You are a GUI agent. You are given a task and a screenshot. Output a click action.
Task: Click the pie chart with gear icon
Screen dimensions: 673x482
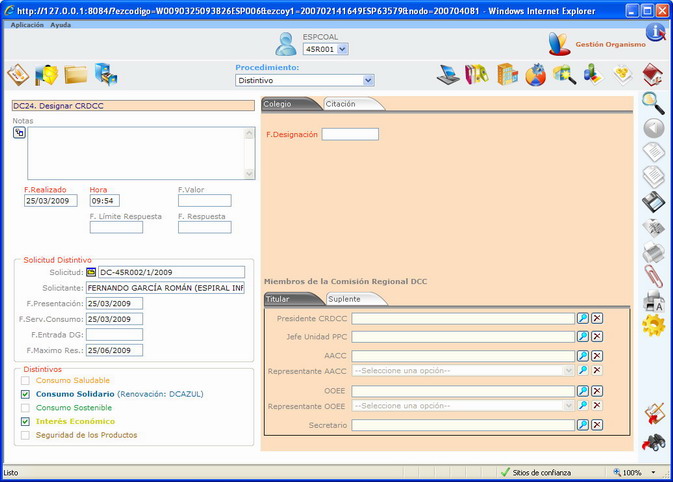536,75
